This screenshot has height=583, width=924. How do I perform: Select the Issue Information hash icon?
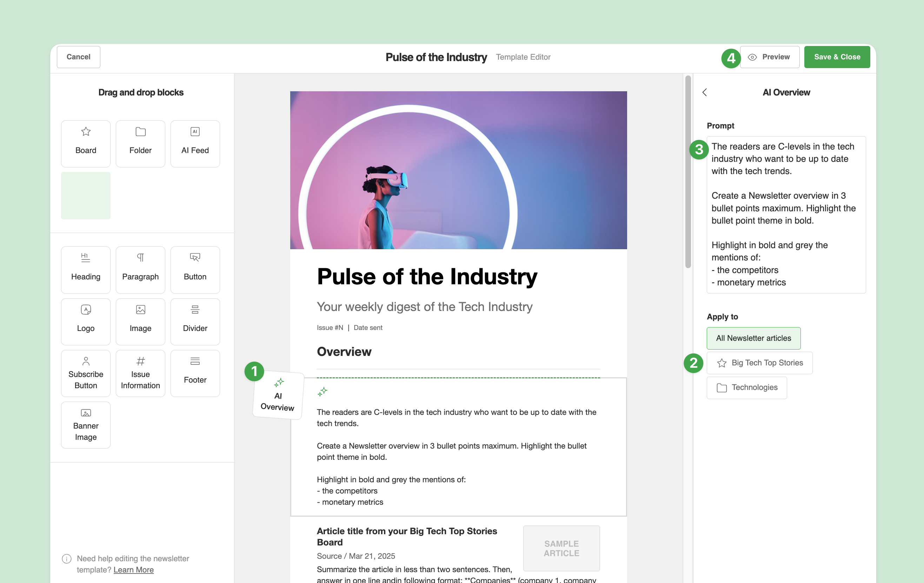140,361
